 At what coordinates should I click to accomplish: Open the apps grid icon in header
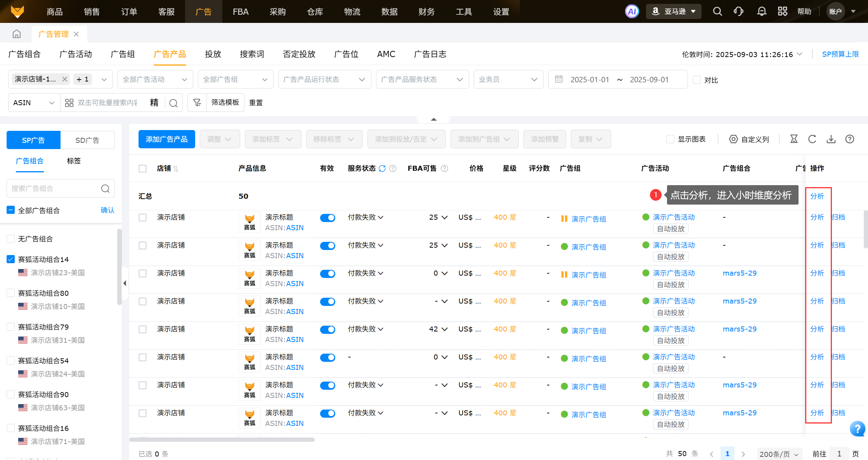(x=783, y=11)
